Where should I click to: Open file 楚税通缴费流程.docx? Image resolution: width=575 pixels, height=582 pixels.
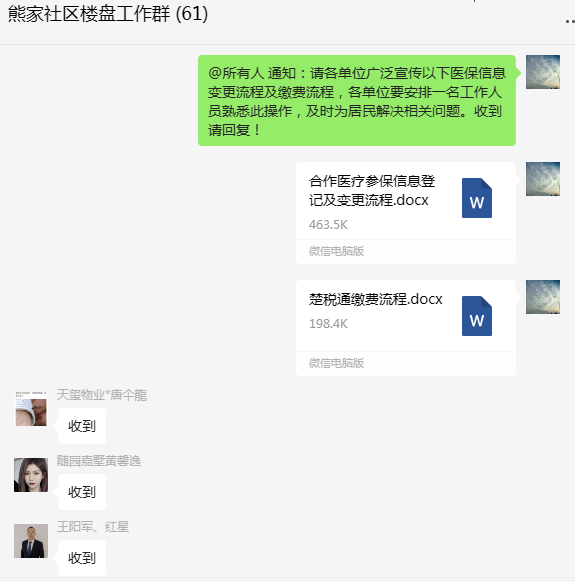tap(406, 328)
